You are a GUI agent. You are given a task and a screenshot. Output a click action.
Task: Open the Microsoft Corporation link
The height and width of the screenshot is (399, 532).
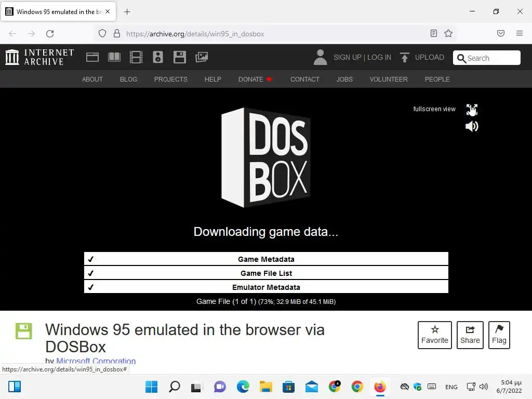[x=96, y=361]
